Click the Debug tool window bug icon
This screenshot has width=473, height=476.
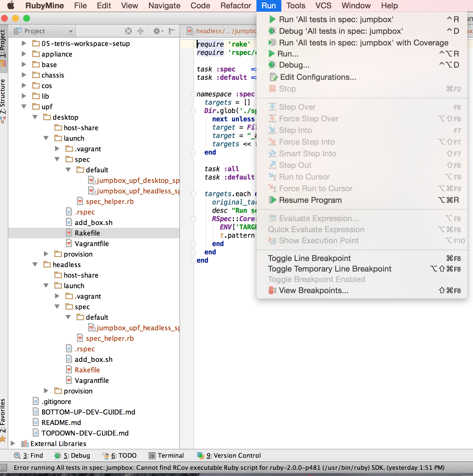(58, 456)
